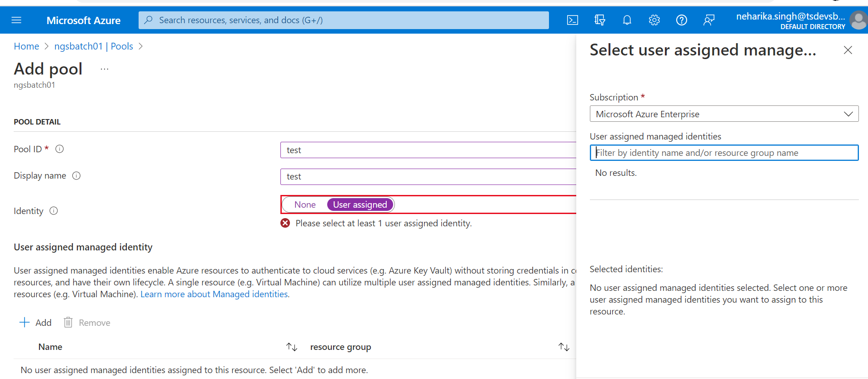Open Learn more about Managed identities link
Screen dimensions: 868x379
214,294
